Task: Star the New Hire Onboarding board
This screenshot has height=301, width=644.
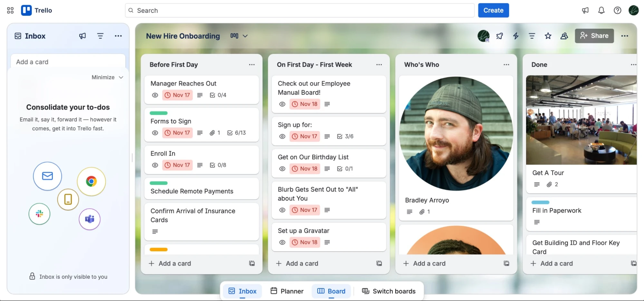Action: [x=548, y=36]
